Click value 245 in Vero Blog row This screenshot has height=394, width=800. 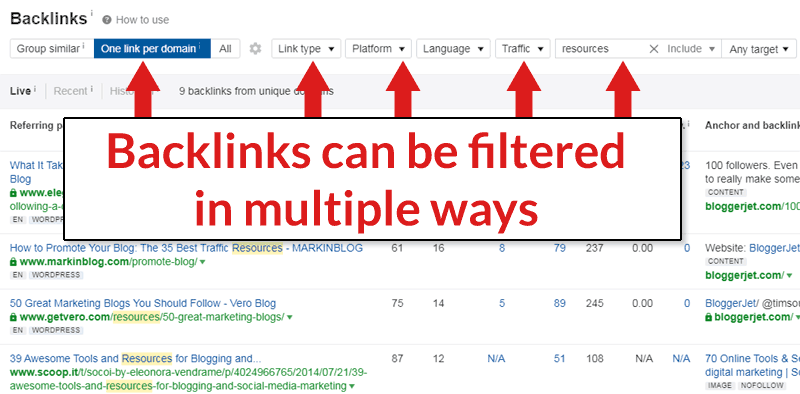594,303
